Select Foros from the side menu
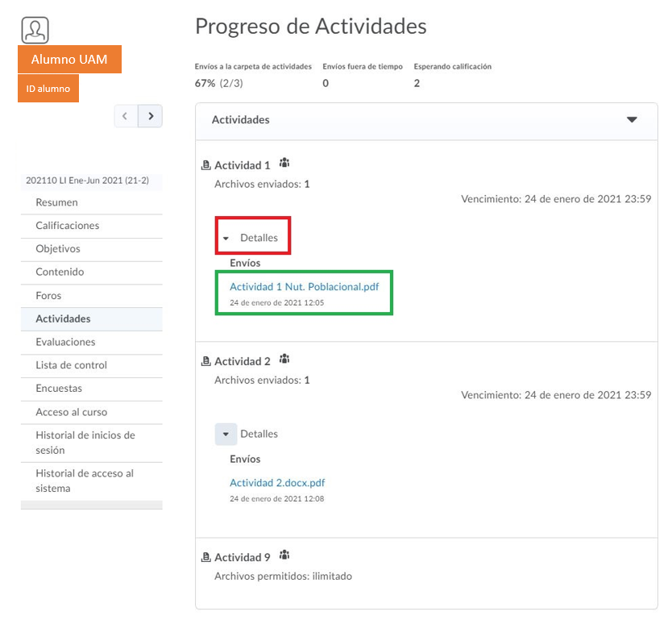The height and width of the screenshot is (624, 672). (48, 296)
